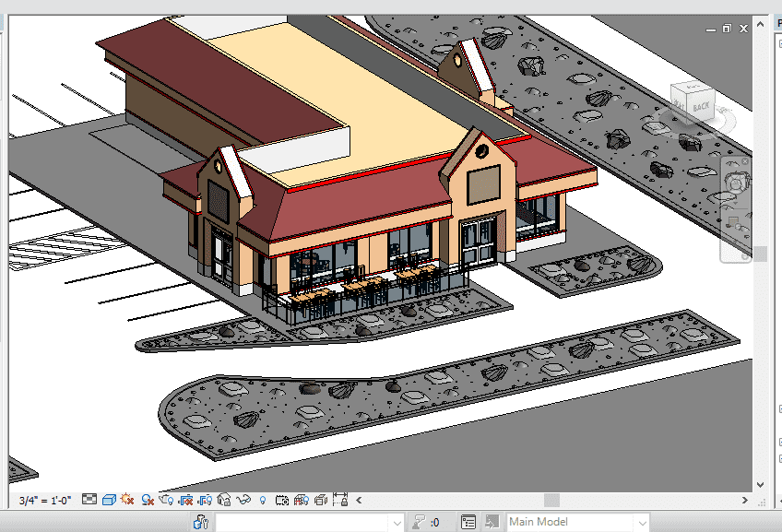Toggle the Shadows off icon
This screenshot has height=532, width=782.
pos(147,500)
